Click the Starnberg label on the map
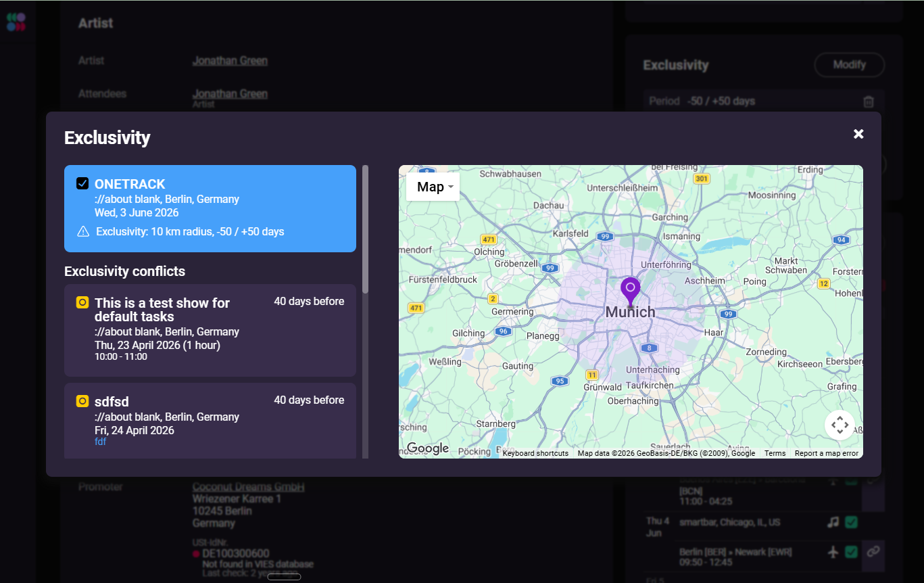Image resolution: width=924 pixels, height=583 pixels. pyautogui.click(x=496, y=424)
